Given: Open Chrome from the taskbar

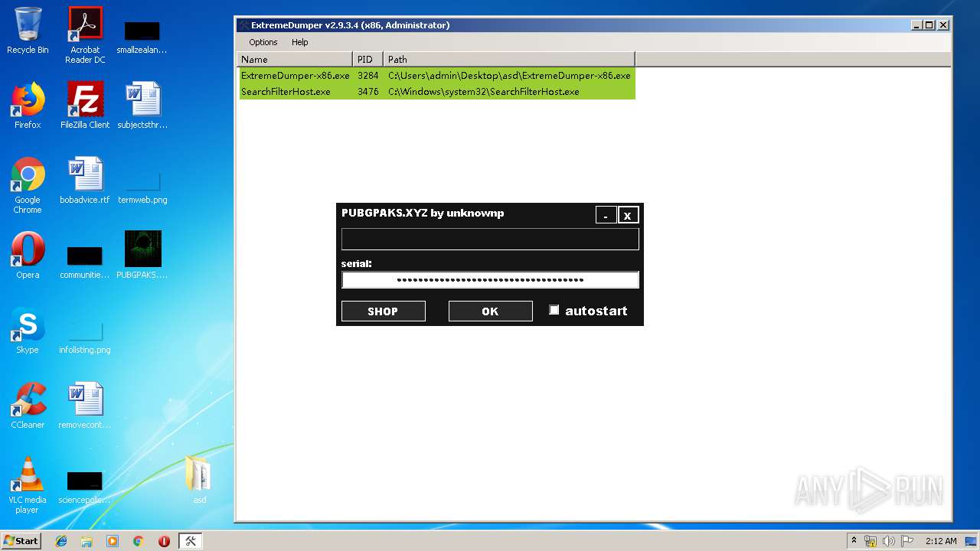Looking at the screenshot, I should [x=138, y=541].
